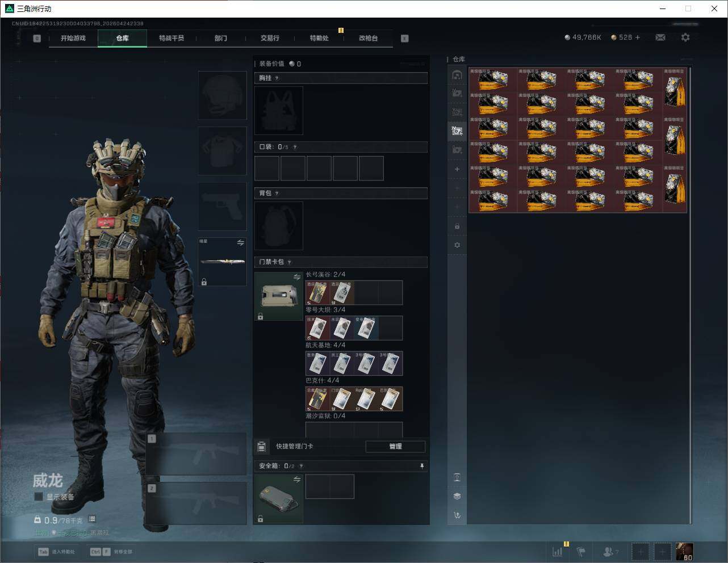Click the swap arrows on the secure container
This screenshot has height=563, width=728.
click(x=297, y=480)
